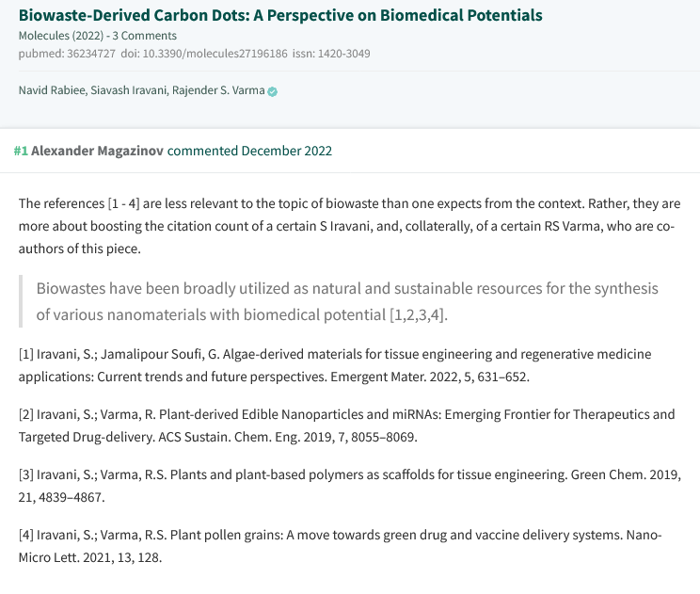This screenshot has width=700, height=594.
Task: Select author Navid Rabiee
Action: [53, 90]
